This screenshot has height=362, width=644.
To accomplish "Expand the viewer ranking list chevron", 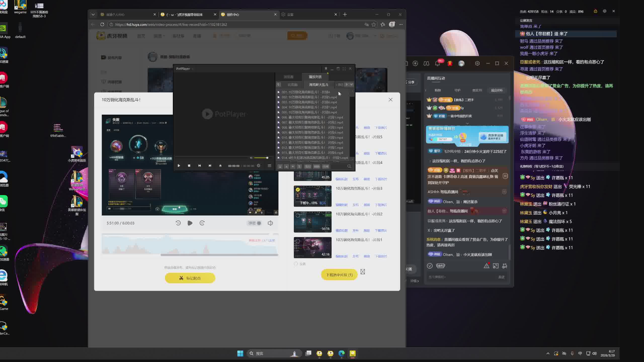I will coord(467,123).
